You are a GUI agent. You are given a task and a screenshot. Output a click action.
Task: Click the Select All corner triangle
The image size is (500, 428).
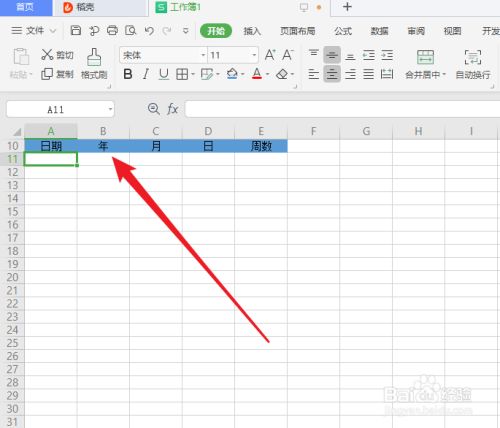click(x=17, y=132)
